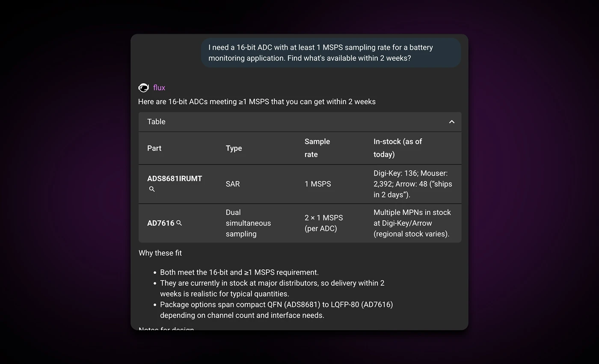The image size is (599, 364).
Task: Click the AD7616 table row
Action: (299, 223)
